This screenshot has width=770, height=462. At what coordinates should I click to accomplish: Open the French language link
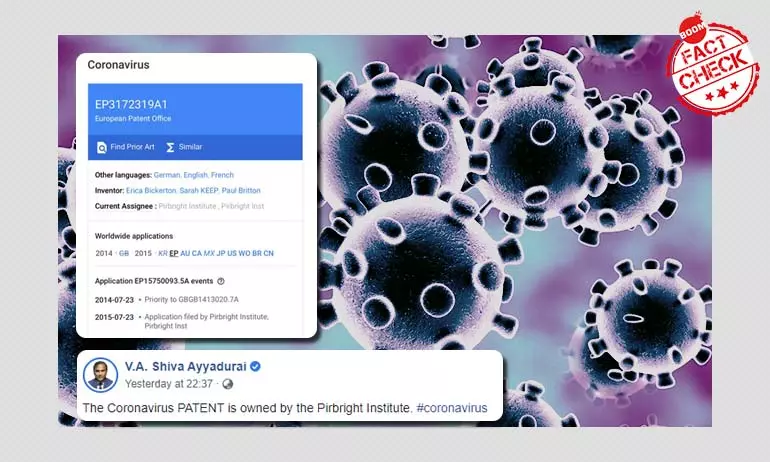(222, 175)
